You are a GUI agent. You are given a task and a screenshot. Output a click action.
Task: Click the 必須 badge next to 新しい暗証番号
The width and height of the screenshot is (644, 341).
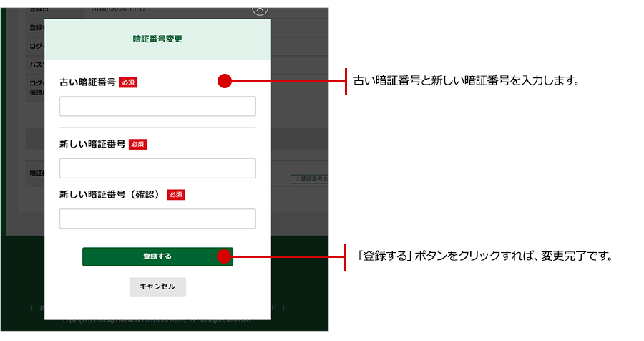point(137,144)
